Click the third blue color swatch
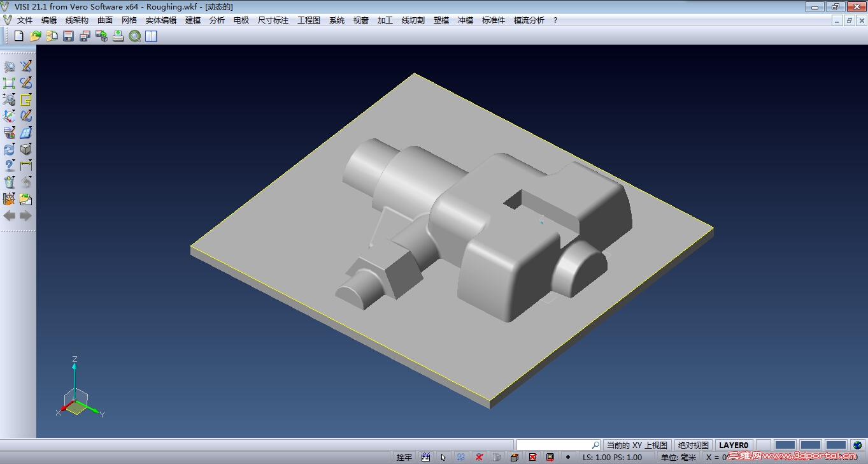 tap(836, 445)
